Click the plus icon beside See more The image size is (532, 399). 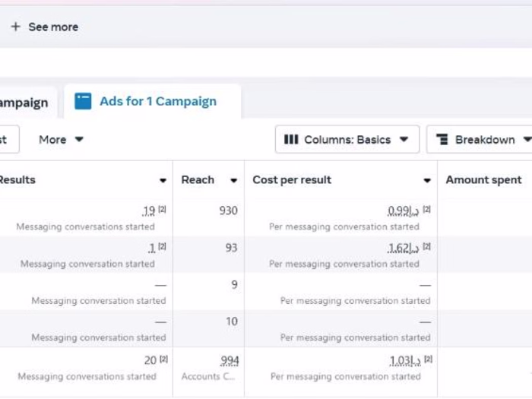click(15, 27)
